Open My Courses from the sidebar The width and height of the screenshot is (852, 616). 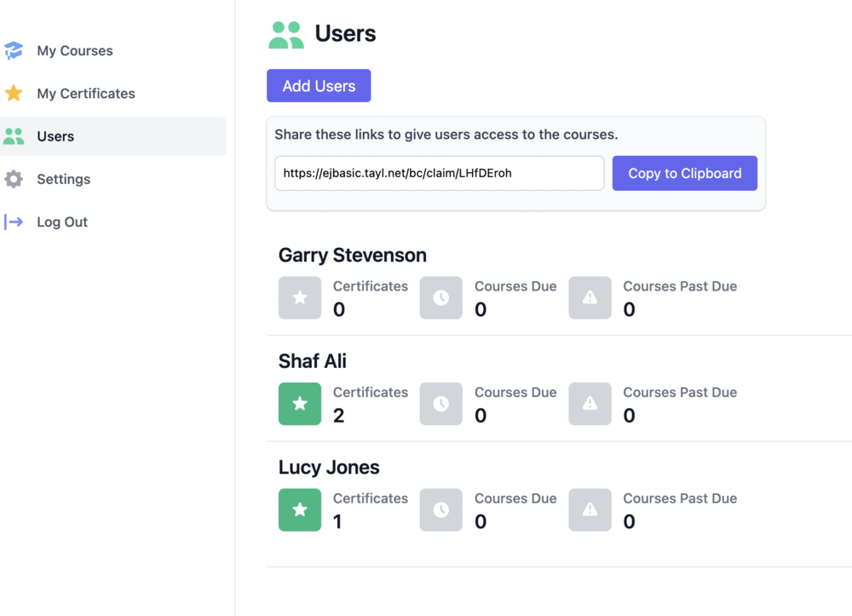tap(75, 51)
